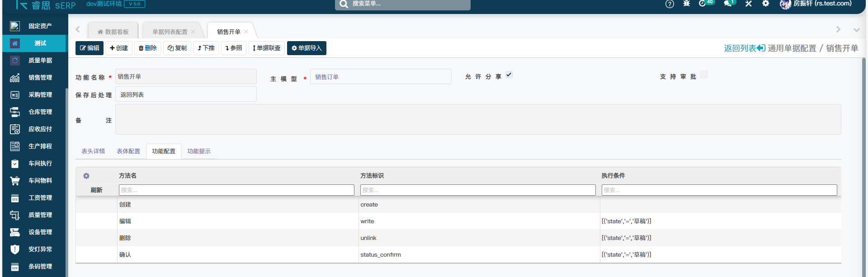Click the 返回列表 link
The image size is (868, 277).
pos(744,48)
